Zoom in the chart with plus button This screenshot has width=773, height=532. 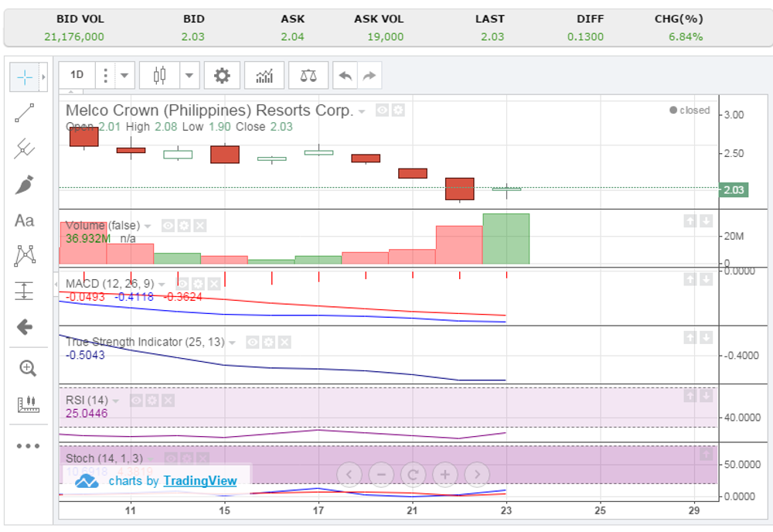click(444, 475)
